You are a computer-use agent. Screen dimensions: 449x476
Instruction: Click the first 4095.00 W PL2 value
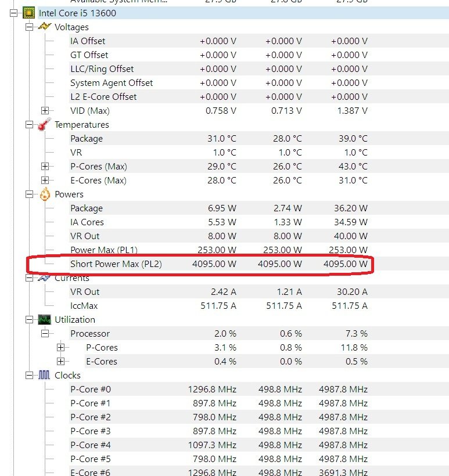click(214, 264)
